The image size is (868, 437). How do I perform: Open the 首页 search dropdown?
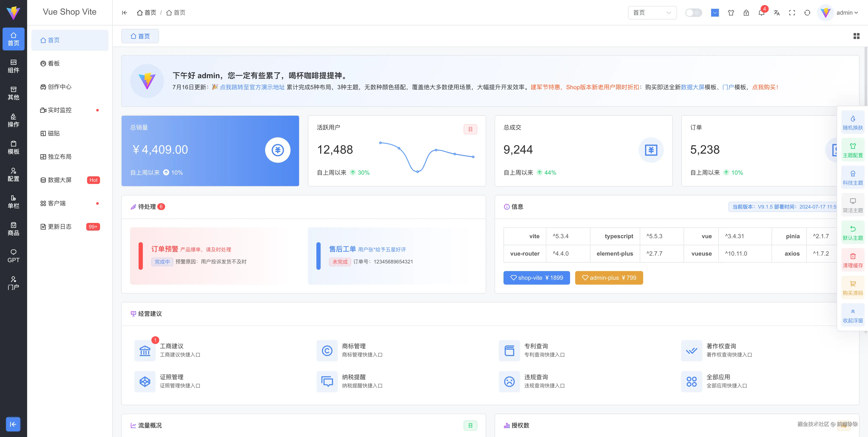[x=652, y=13]
